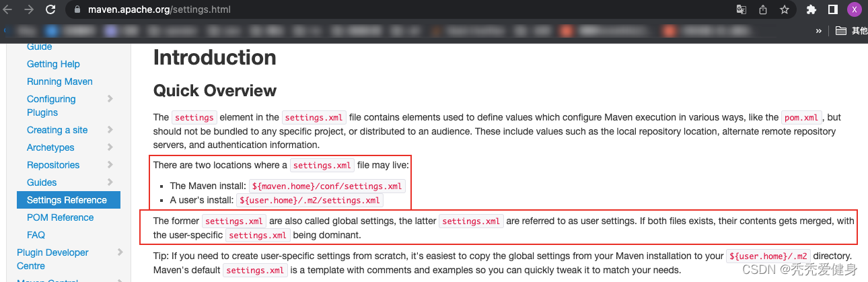
Task: Toggle the browser side panel icon
Action: click(x=832, y=9)
